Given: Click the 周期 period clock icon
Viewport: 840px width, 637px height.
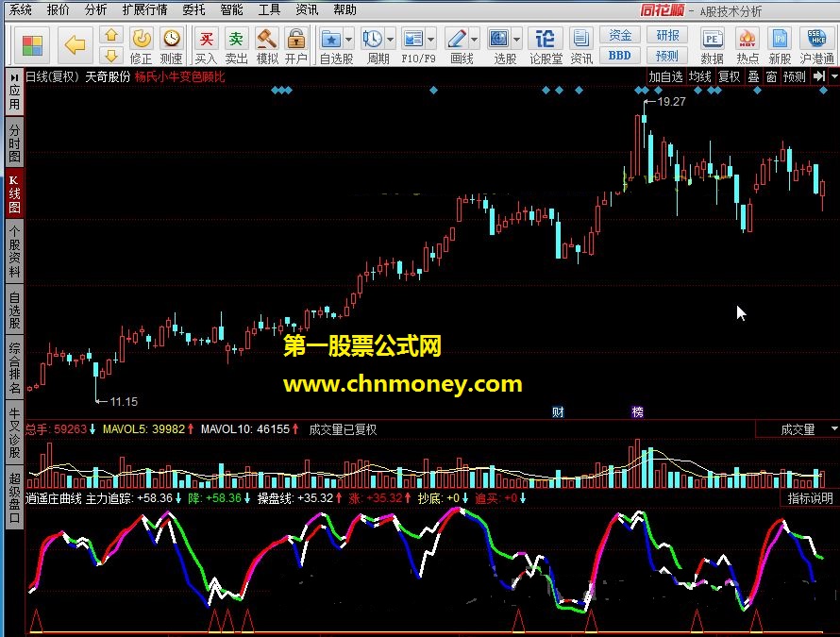Looking at the screenshot, I should tap(372, 40).
